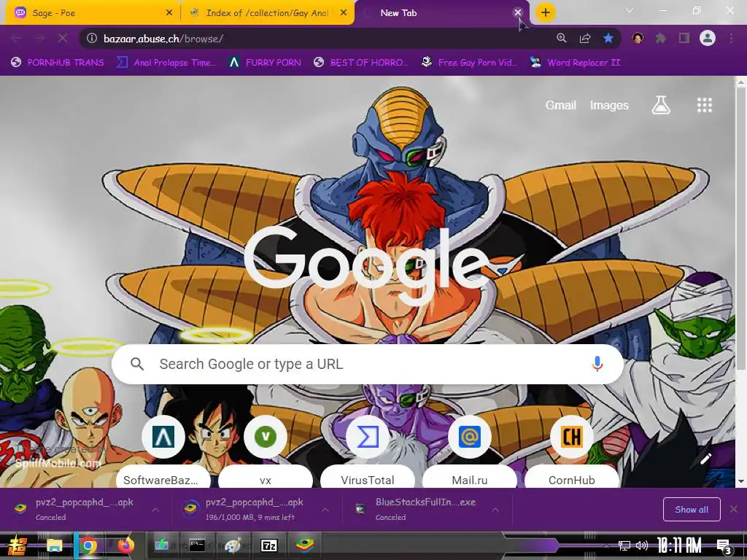Open Firefox from the taskbar
The height and width of the screenshot is (560, 747).
tap(125, 545)
